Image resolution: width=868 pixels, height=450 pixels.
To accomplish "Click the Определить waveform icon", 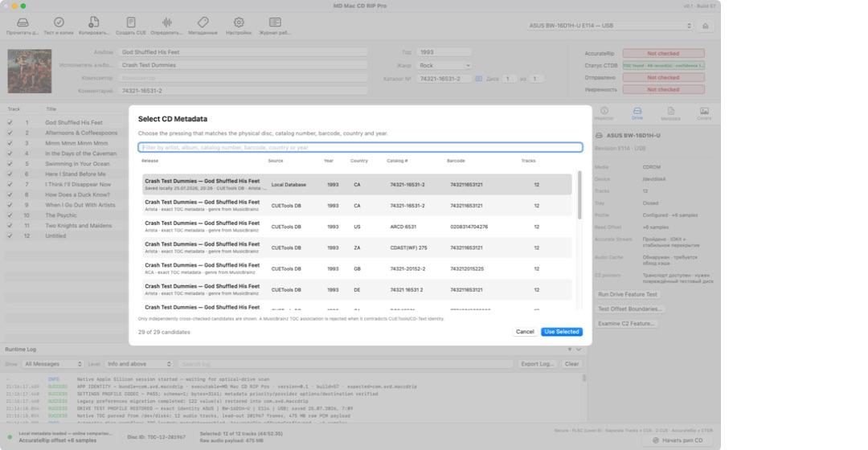I will [166, 22].
